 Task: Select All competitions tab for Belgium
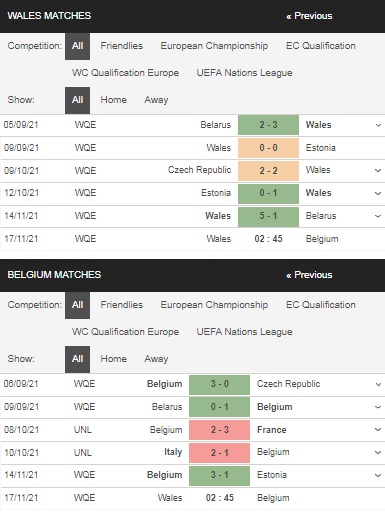pos(77,305)
